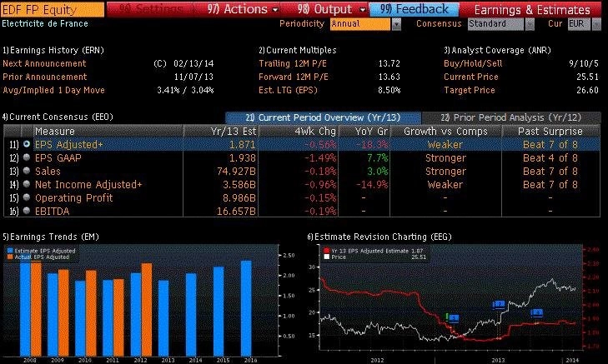Click Next Announcement date 02/13/14
608x364 pixels.
coord(193,63)
